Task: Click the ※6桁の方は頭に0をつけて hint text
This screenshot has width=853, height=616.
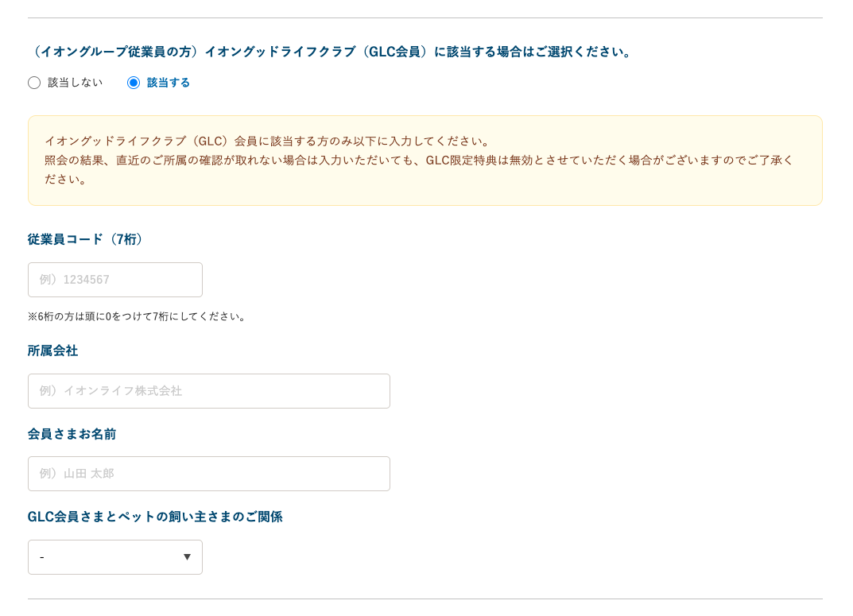Action: [x=138, y=316]
